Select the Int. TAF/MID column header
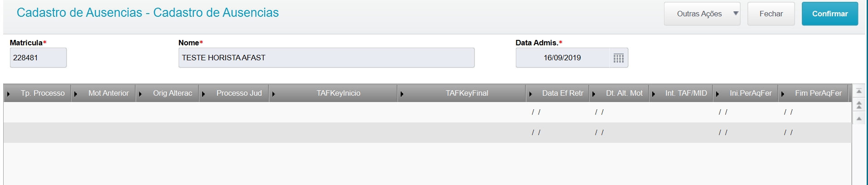Image resolution: width=868 pixels, height=185 pixels. tap(685, 93)
